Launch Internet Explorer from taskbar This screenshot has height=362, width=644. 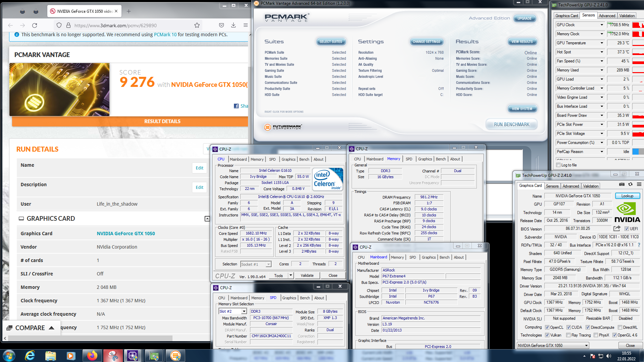30,356
